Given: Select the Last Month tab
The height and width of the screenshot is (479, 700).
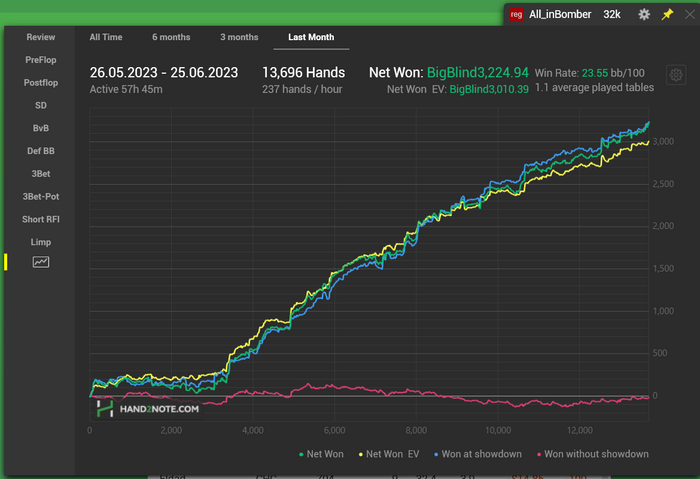Looking at the screenshot, I should pos(311,37).
